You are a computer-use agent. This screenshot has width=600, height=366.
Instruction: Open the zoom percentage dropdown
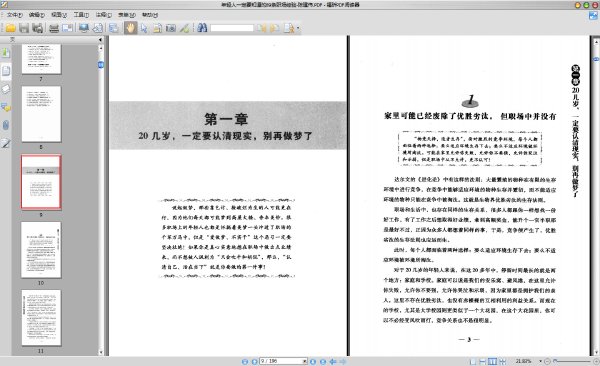click(x=540, y=361)
